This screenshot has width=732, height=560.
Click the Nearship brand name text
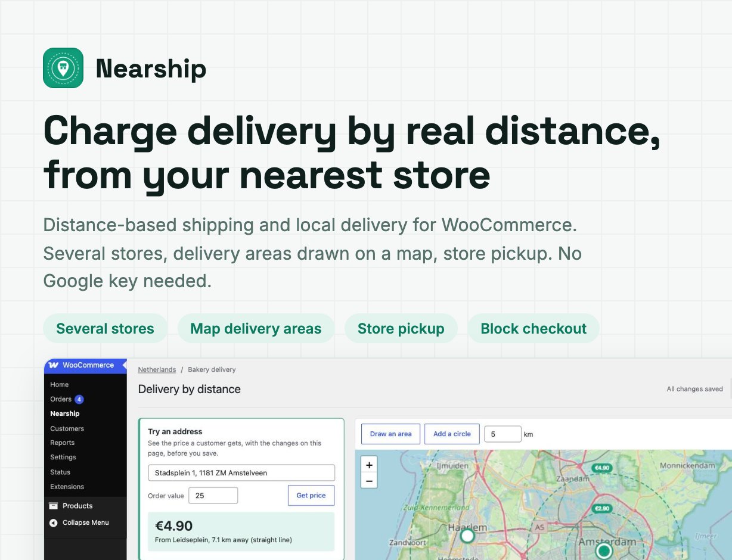(151, 69)
